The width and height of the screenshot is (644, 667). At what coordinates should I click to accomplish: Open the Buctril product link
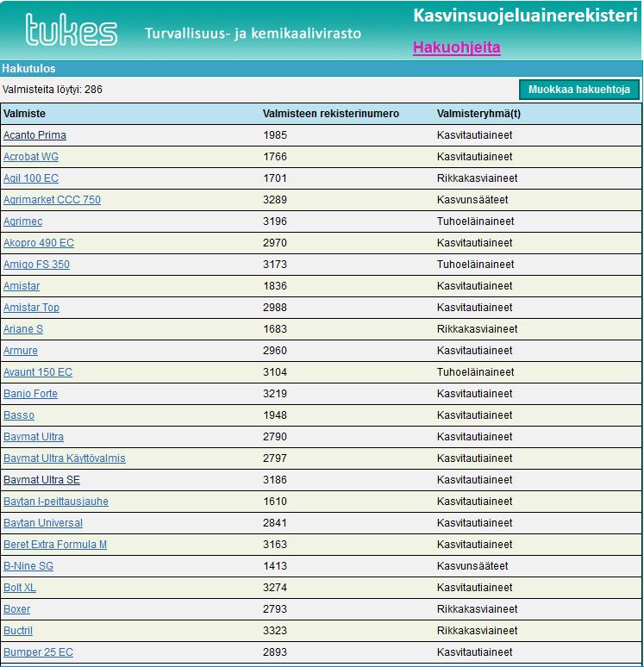coord(18,631)
